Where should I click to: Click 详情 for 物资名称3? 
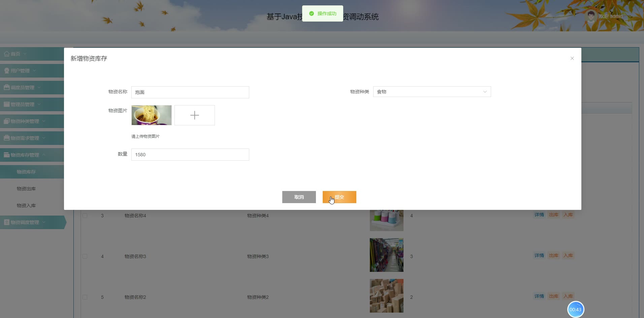539,255
